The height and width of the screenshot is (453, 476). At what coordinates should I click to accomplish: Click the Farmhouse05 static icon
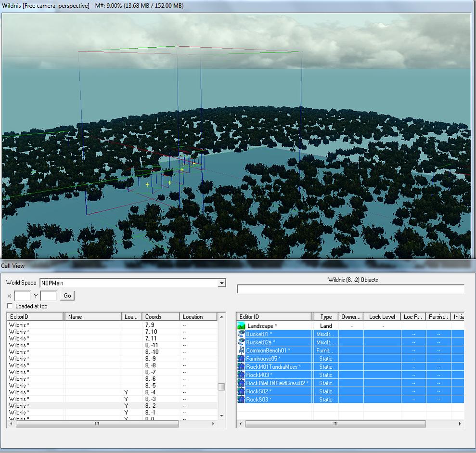pyautogui.click(x=241, y=359)
